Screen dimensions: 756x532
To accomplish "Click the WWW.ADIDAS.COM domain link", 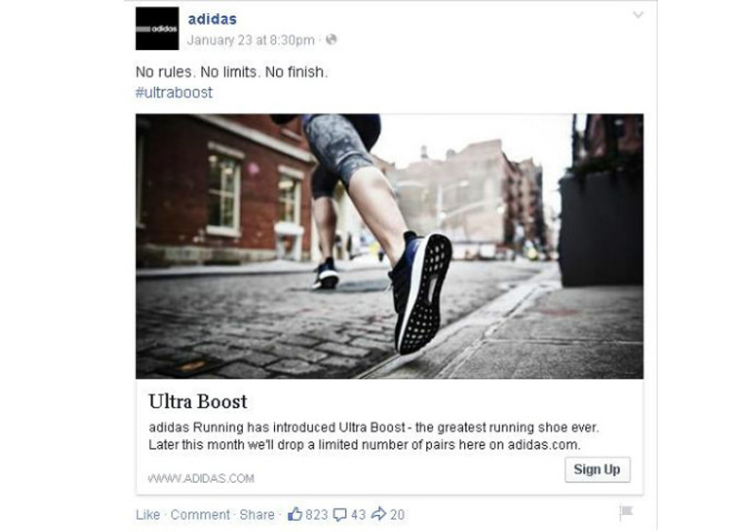I will [x=201, y=478].
